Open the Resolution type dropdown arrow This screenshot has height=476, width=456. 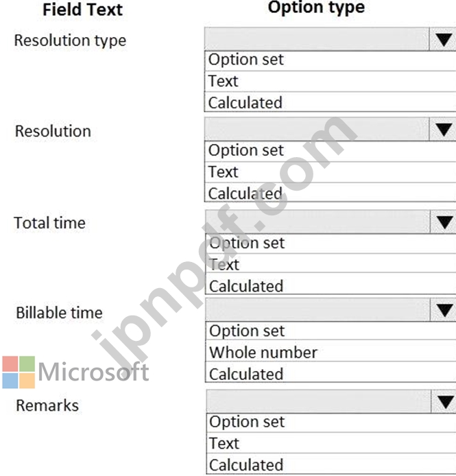(443, 39)
